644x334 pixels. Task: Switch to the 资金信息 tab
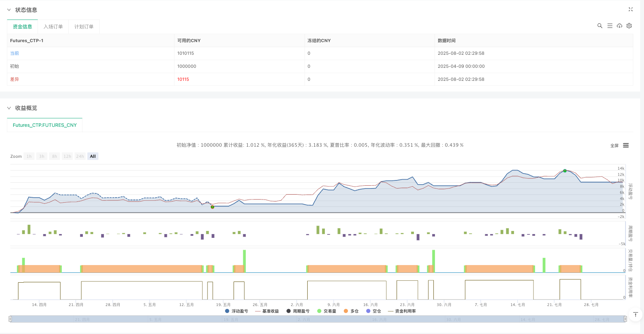(x=22, y=26)
